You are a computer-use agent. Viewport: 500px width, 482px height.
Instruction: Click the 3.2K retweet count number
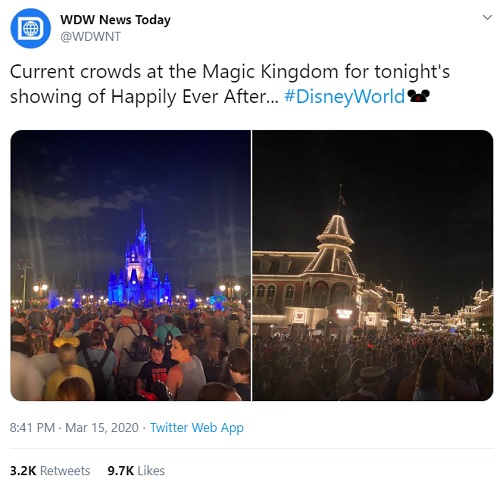click(23, 471)
